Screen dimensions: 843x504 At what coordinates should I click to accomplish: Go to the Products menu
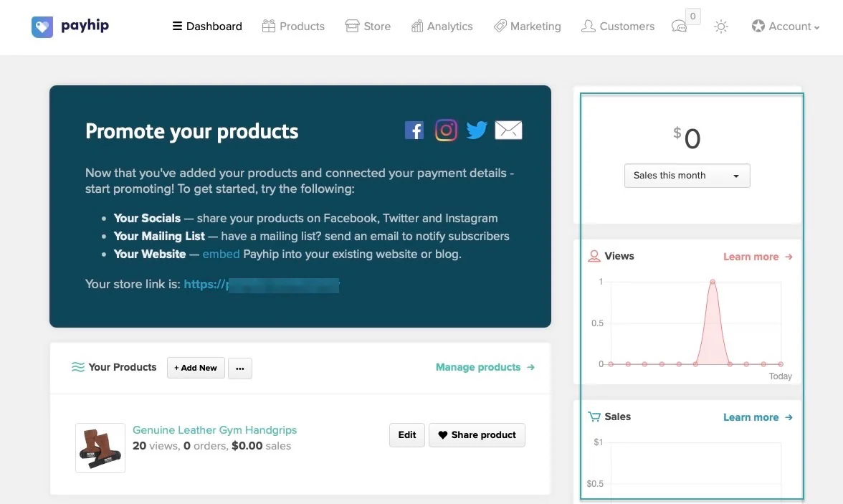point(294,27)
